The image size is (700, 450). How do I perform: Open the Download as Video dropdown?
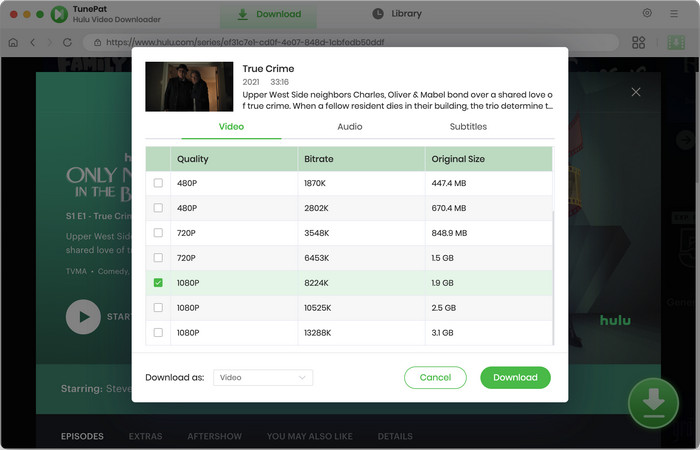[x=263, y=378]
